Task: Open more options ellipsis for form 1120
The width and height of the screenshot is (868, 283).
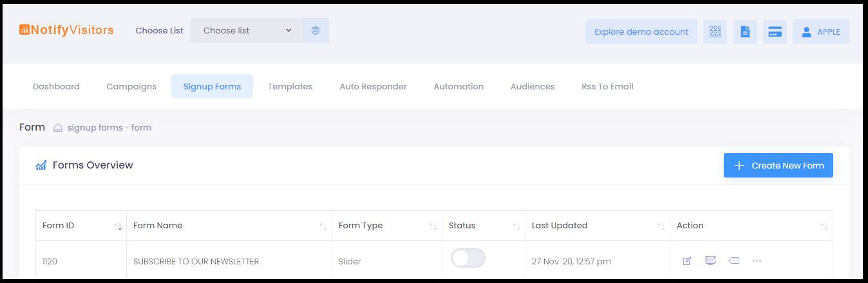Action: pos(757,260)
